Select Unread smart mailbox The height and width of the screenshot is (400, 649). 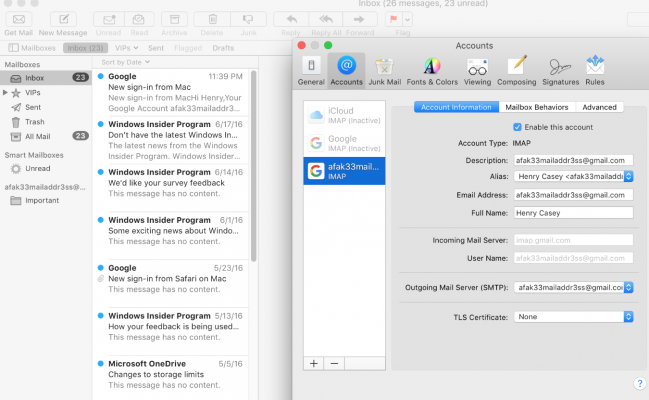click(x=46, y=169)
